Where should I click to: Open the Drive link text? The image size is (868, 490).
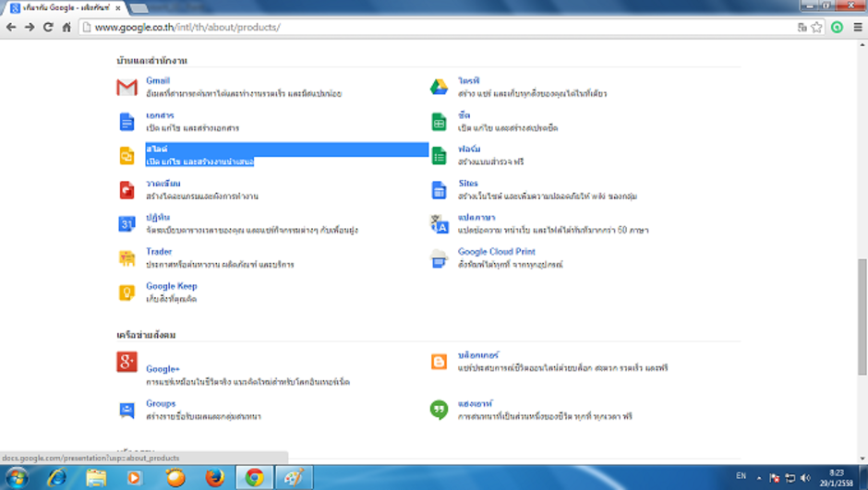468,81
